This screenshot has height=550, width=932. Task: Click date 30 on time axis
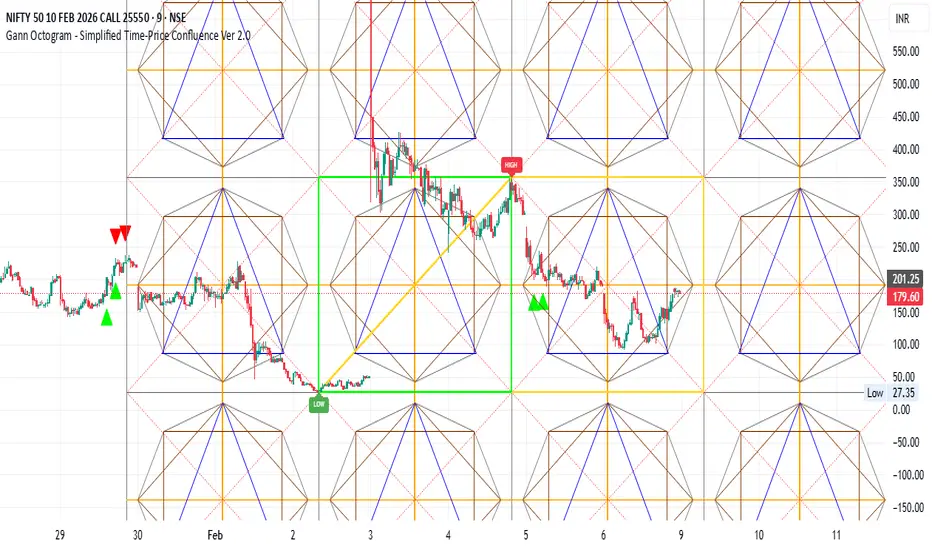(x=137, y=535)
